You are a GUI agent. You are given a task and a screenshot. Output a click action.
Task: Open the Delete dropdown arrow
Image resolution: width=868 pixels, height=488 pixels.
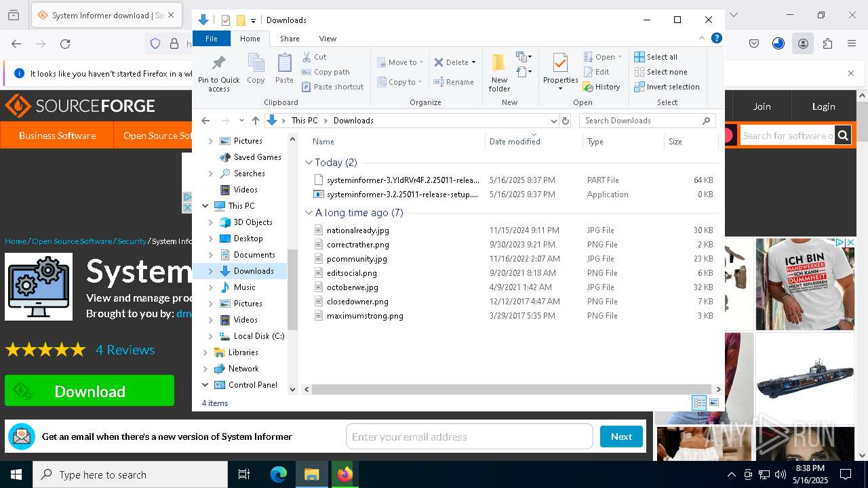click(473, 62)
